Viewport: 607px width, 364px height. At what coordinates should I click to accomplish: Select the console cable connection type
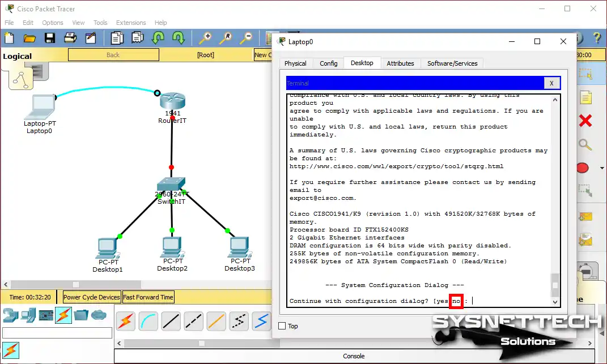click(148, 321)
